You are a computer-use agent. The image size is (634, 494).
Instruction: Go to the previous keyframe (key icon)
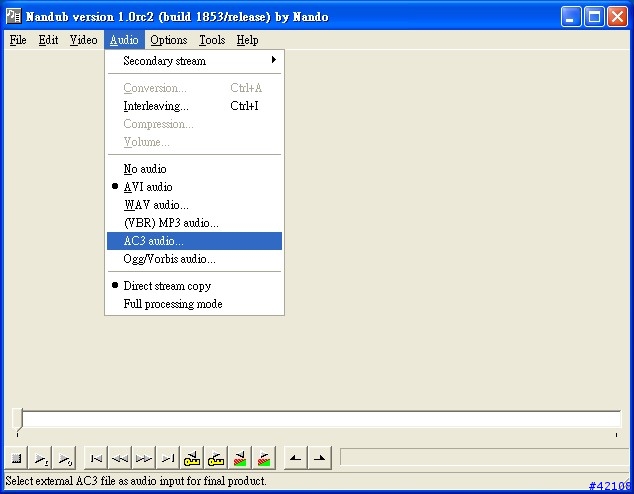coord(192,458)
